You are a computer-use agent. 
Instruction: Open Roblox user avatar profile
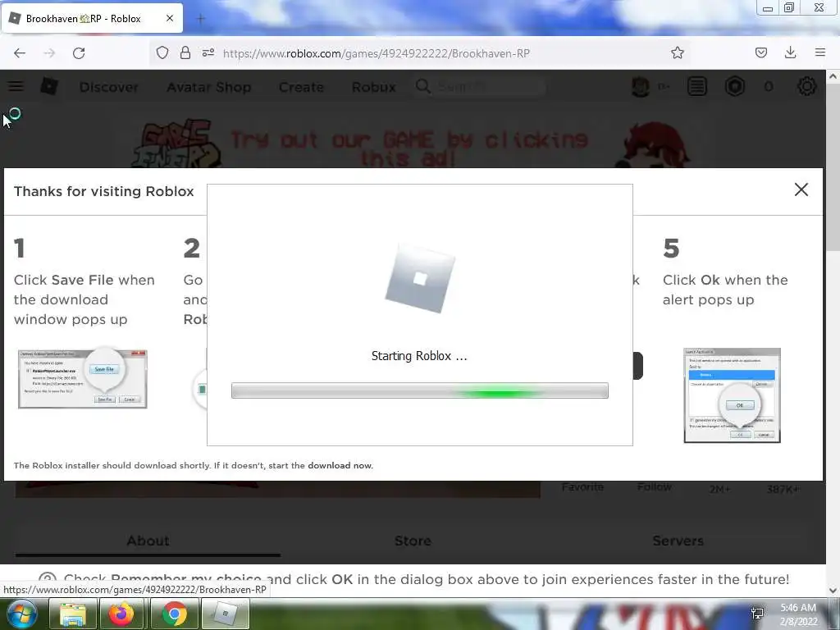pos(641,86)
